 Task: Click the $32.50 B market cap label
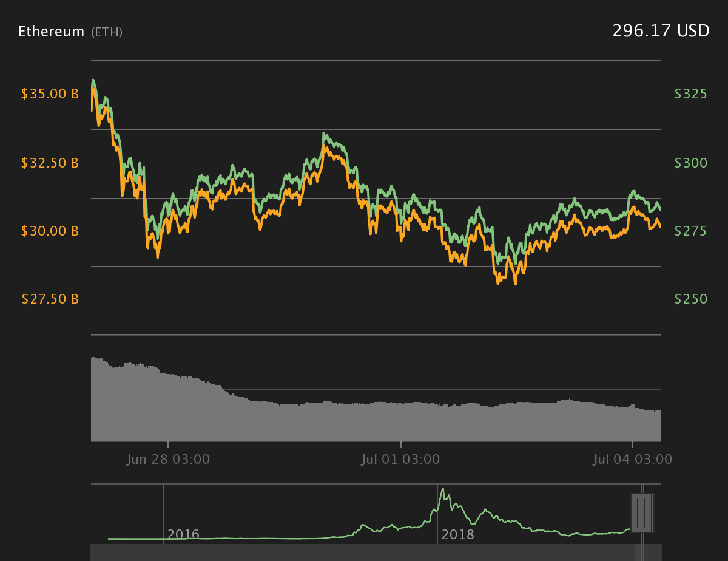[x=50, y=163]
